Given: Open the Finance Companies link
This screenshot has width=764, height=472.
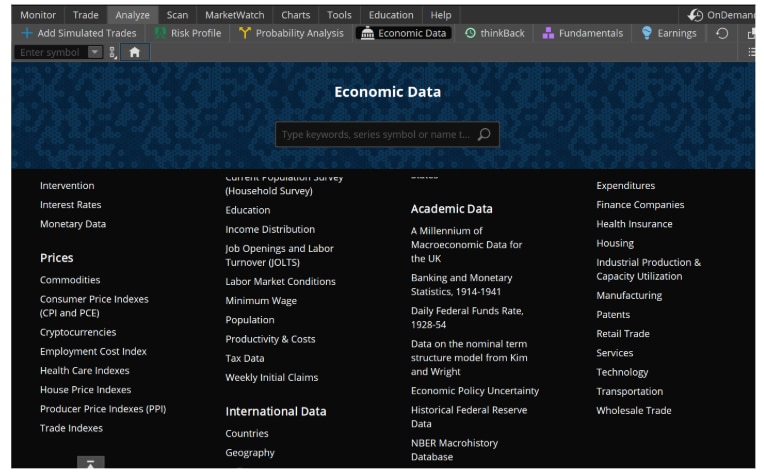Looking at the screenshot, I should point(640,205).
